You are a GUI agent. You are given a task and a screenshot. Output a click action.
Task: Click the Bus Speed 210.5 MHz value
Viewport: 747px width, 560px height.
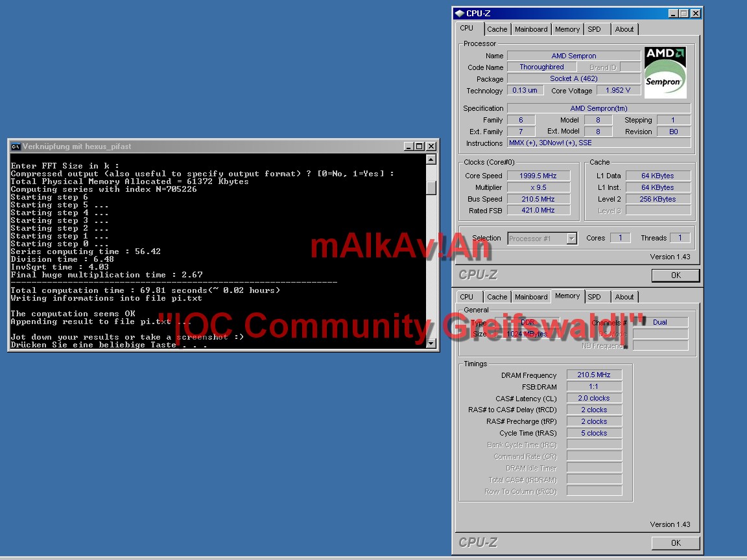point(538,199)
